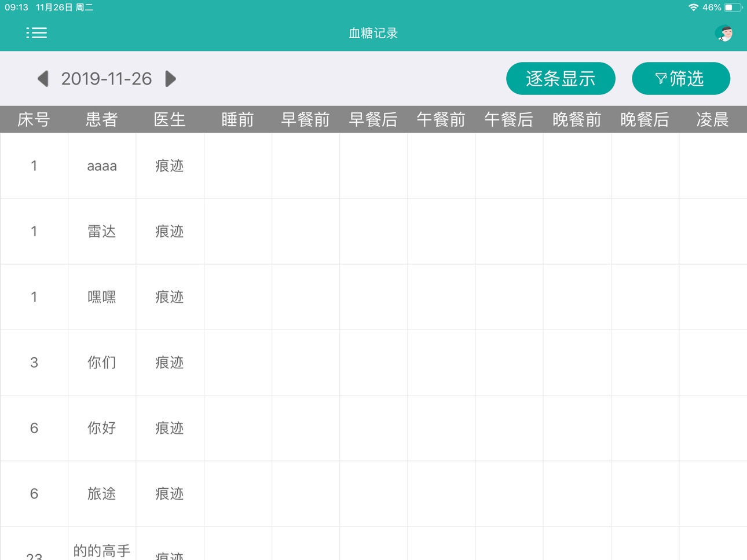Click the 午餐前 column header

(441, 119)
